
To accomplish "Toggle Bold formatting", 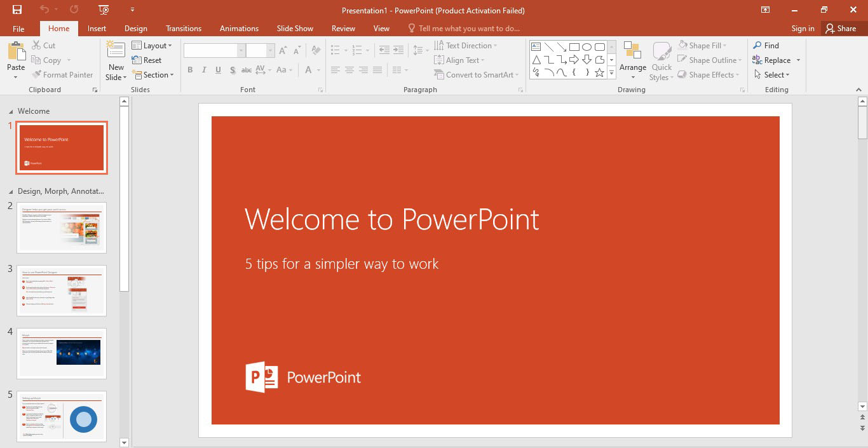I will (189, 70).
